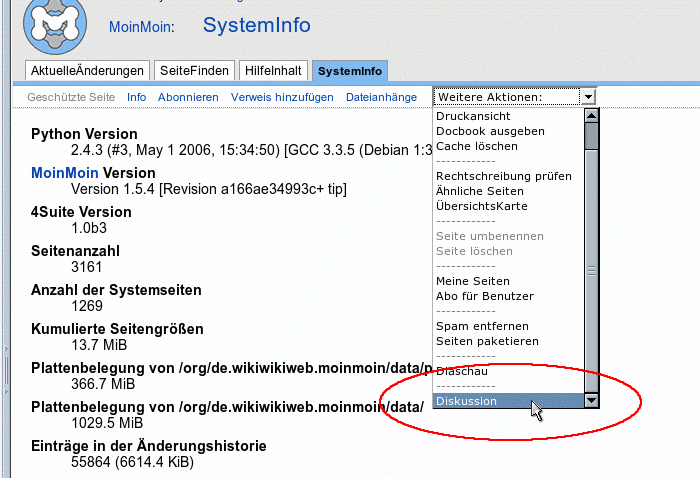700x478 pixels.
Task: Click the dropdown list scroll-up arrow
Action: pyautogui.click(x=591, y=115)
